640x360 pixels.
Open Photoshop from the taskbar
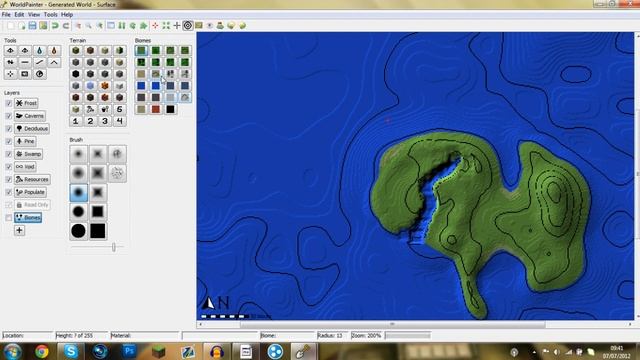129,351
